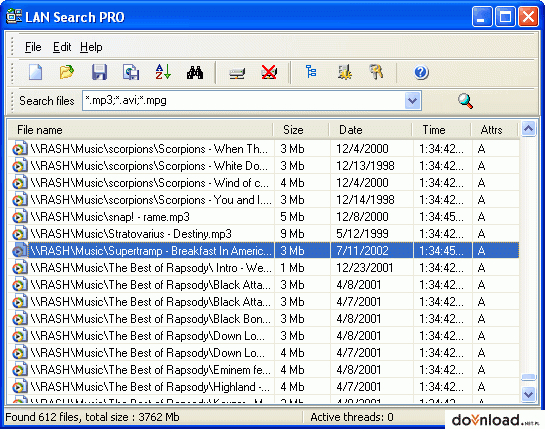The width and height of the screenshot is (545, 429).
Task: Click the vertical scrollbar thumb
Action: tap(529, 377)
